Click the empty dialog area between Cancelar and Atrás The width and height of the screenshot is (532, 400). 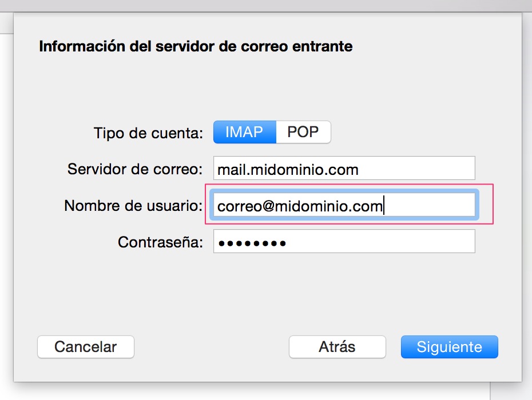pyautogui.click(x=212, y=347)
